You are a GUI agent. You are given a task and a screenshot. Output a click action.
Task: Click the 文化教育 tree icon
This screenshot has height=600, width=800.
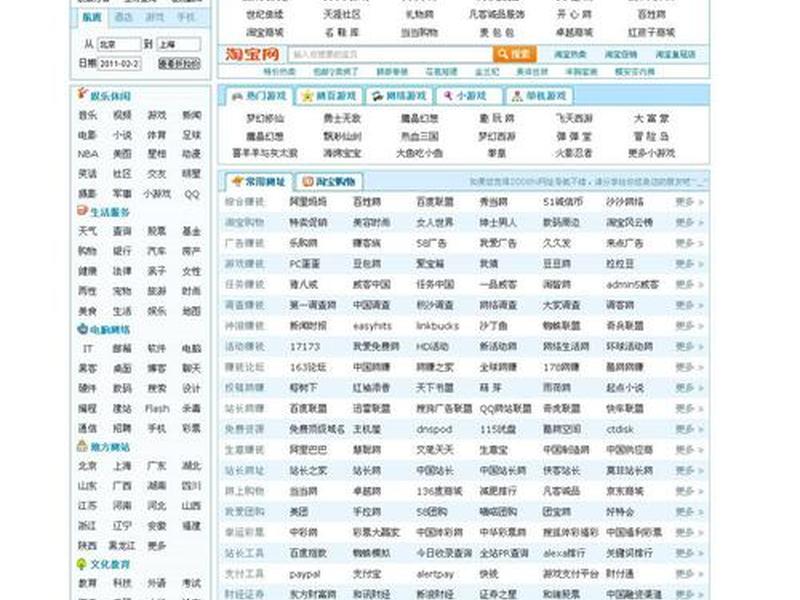[x=82, y=564]
